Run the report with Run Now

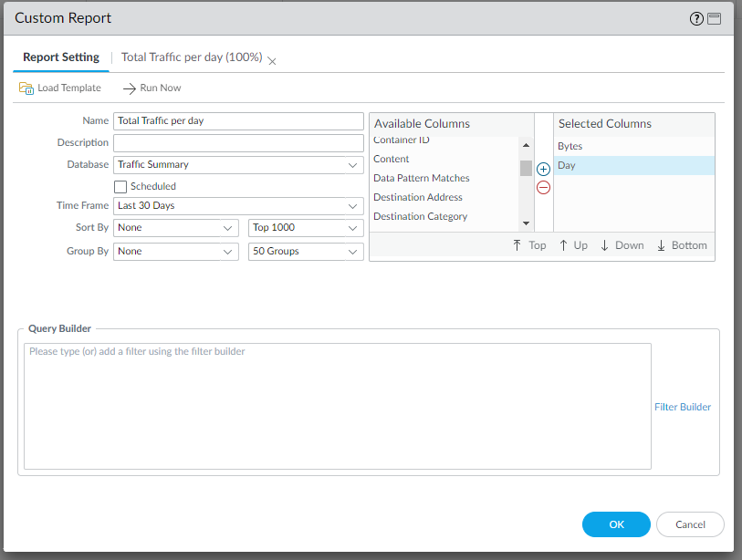coord(152,88)
